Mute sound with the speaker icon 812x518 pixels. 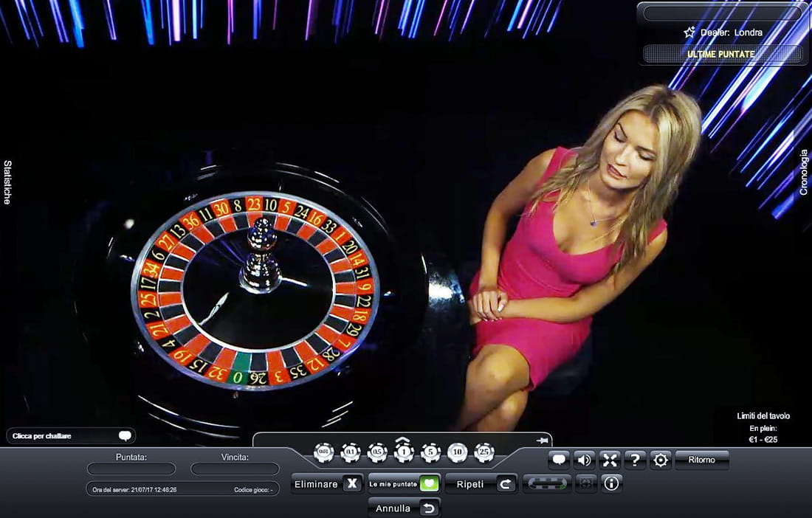click(584, 460)
